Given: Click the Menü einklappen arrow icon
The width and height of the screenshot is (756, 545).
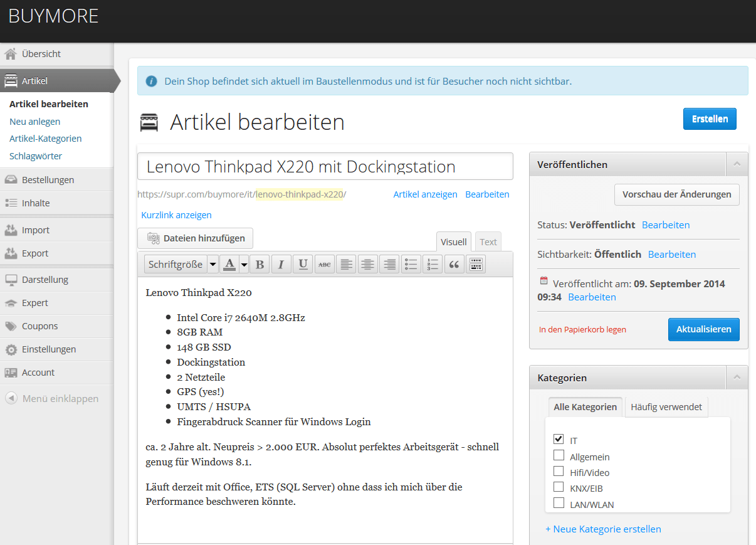Looking at the screenshot, I should (x=11, y=398).
